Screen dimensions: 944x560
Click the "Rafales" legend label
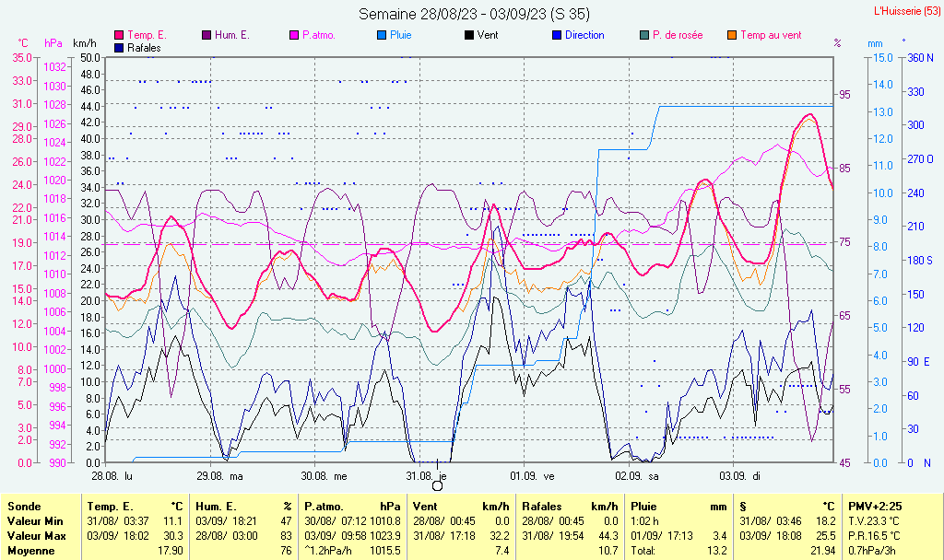click(145, 48)
